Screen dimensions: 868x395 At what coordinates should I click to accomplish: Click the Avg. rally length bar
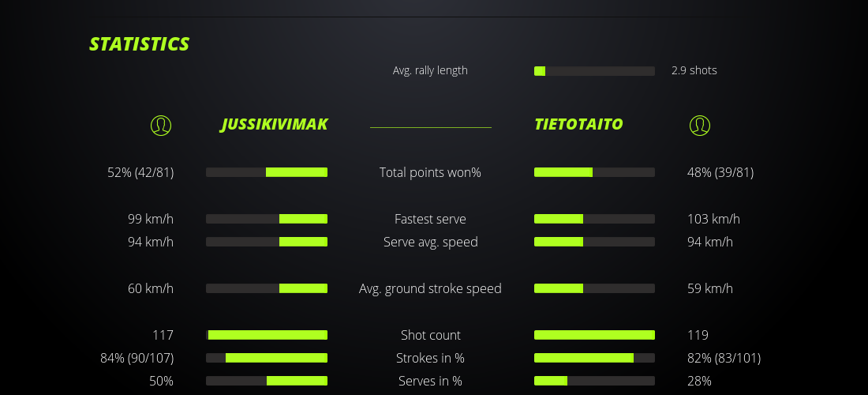click(x=594, y=71)
